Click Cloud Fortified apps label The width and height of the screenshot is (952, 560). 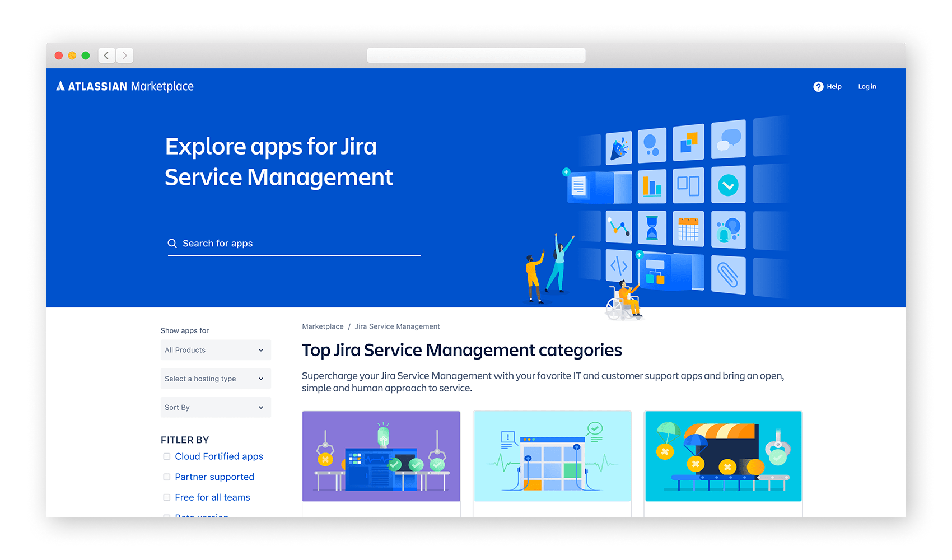coord(219,456)
